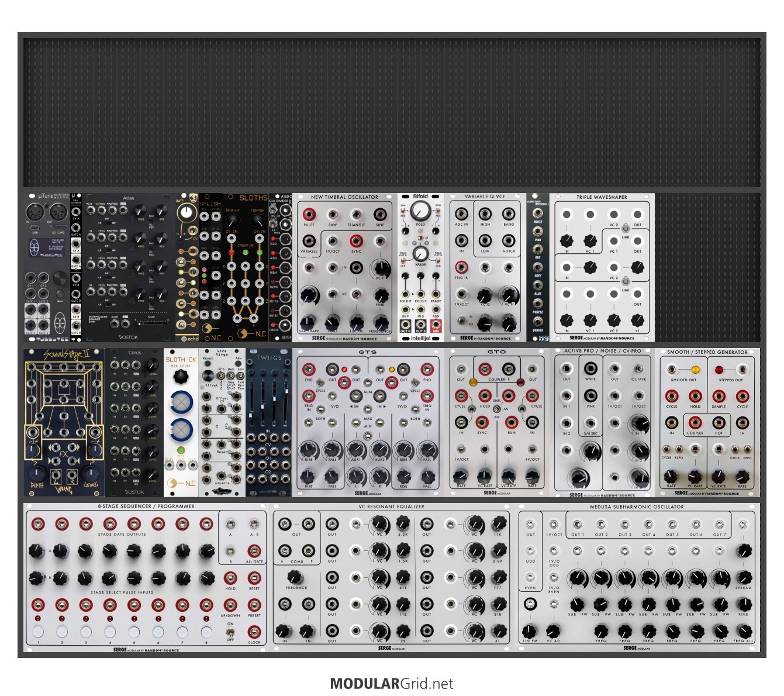Push stage button 8 on the 8-Stage Sequencer
The width and height of the screenshot is (784, 696).
pos(206,632)
